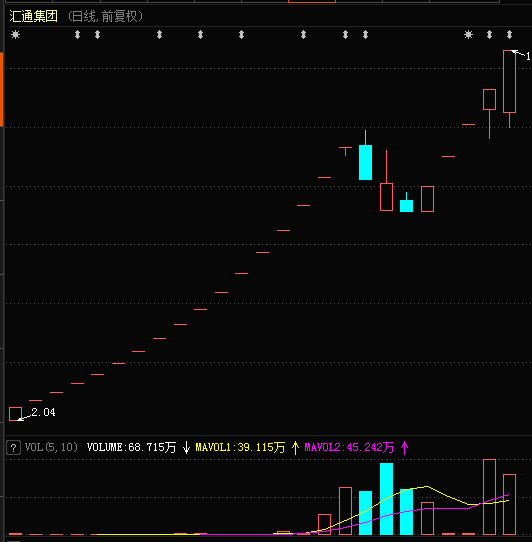
Task: Open the 前复权 adjustment setting in the chart title
Action: 119,16
